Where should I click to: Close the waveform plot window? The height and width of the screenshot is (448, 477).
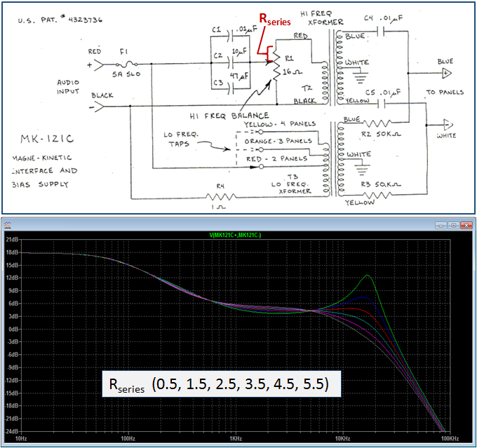click(x=466, y=225)
